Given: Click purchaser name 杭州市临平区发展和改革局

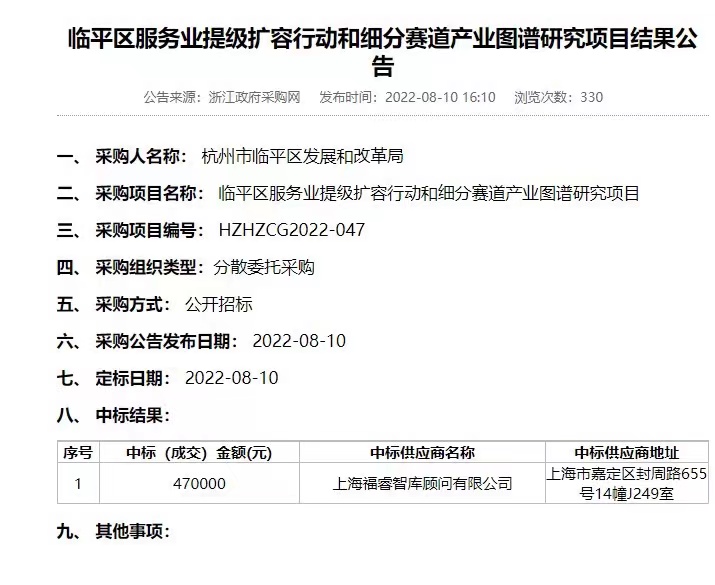Looking at the screenshot, I should (302, 156).
